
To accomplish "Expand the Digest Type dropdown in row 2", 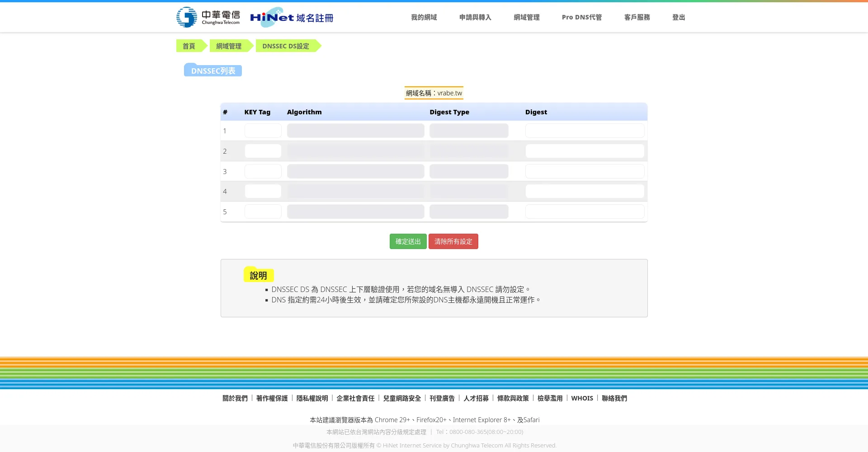I will (x=469, y=151).
